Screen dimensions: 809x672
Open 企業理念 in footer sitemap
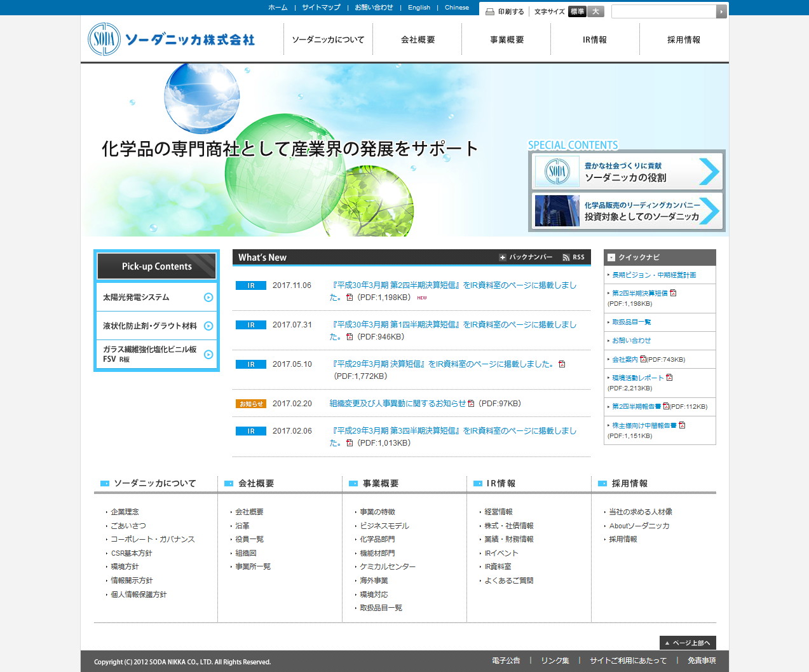coord(125,512)
